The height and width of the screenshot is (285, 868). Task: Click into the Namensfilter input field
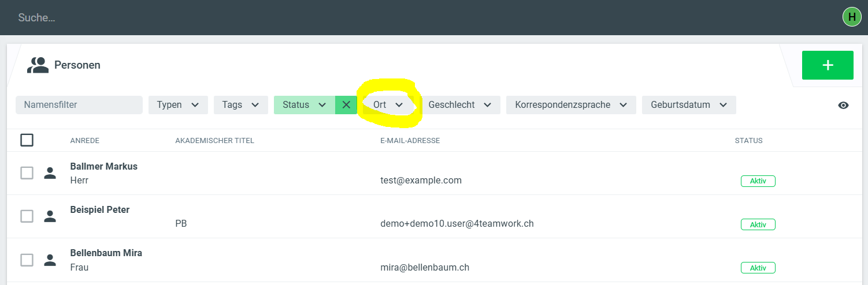tap(79, 105)
